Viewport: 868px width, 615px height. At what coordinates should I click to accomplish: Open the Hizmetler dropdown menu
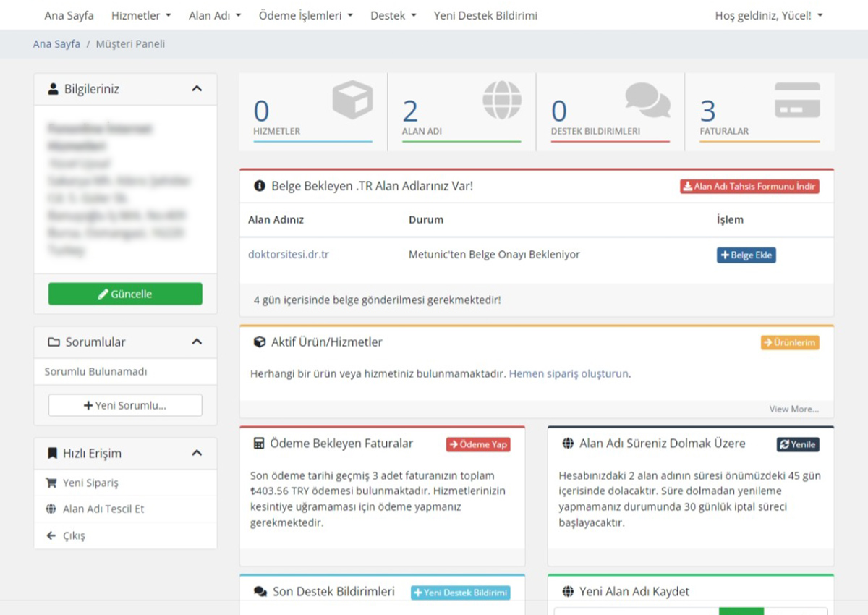[x=141, y=15]
